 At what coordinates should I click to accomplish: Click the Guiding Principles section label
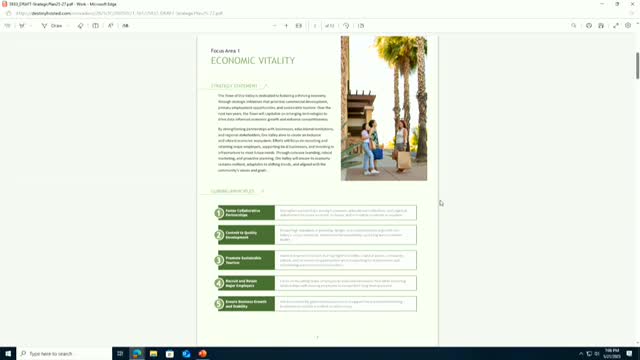tap(233, 191)
